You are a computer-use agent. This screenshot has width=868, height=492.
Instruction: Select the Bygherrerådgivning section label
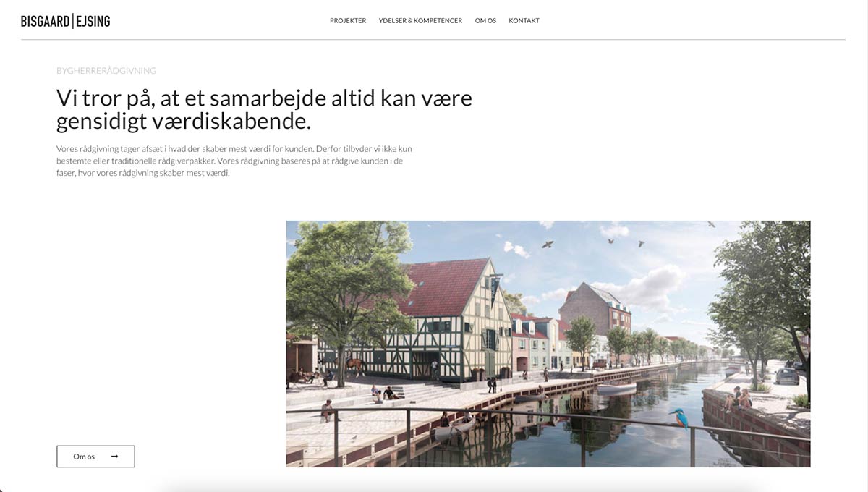click(x=106, y=71)
